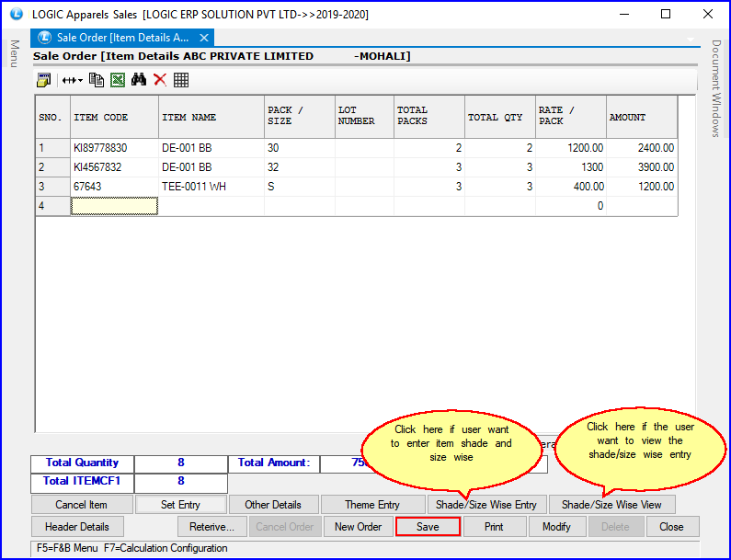Click the TOTAL PACKS column header
731x560 pixels.
[x=428, y=117]
